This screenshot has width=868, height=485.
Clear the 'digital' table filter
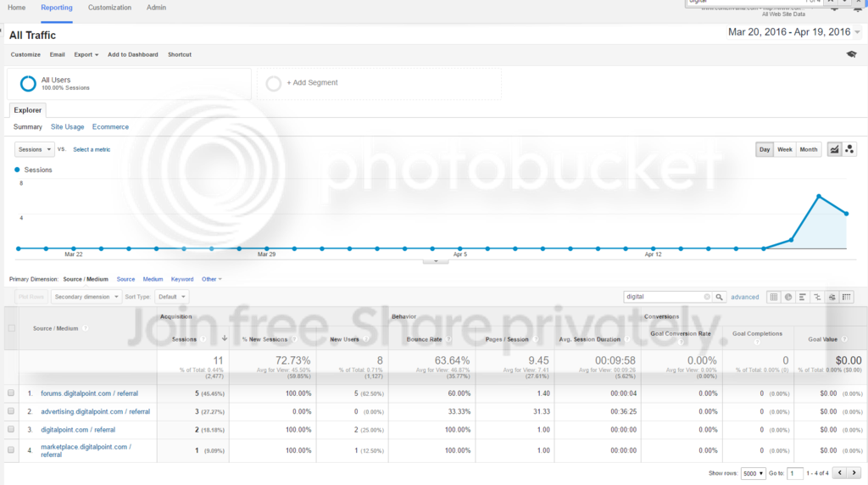point(707,297)
